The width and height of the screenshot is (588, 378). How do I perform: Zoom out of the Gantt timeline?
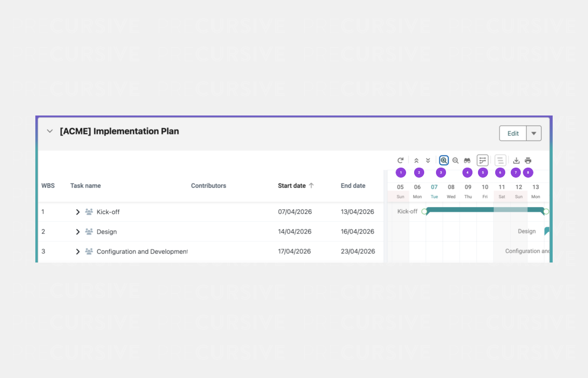(x=455, y=160)
